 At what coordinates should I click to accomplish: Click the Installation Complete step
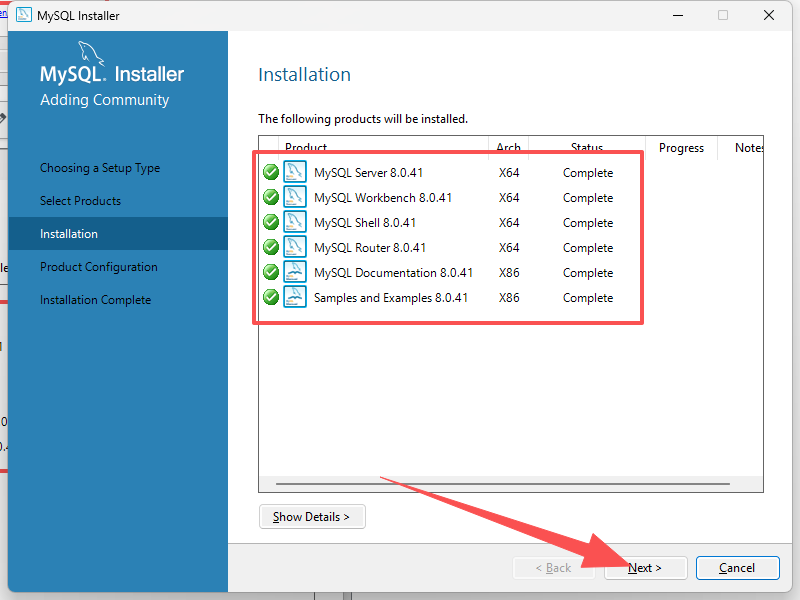[x=96, y=300]
